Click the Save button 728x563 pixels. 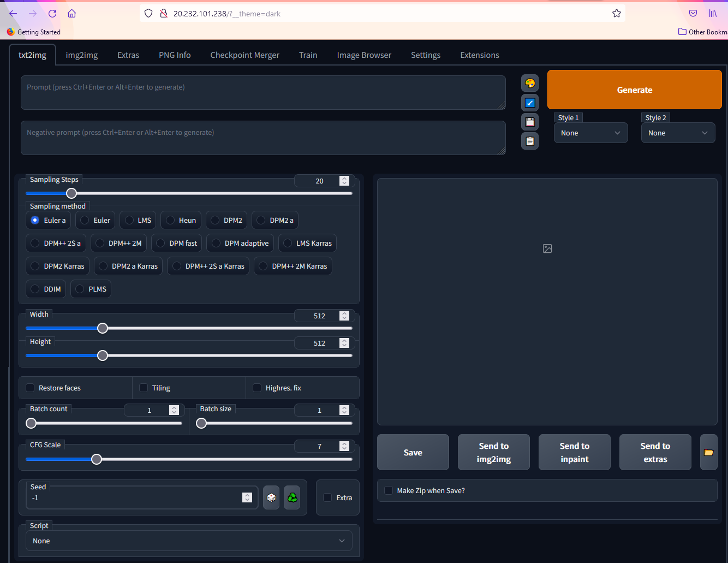[x=413, y=452]
